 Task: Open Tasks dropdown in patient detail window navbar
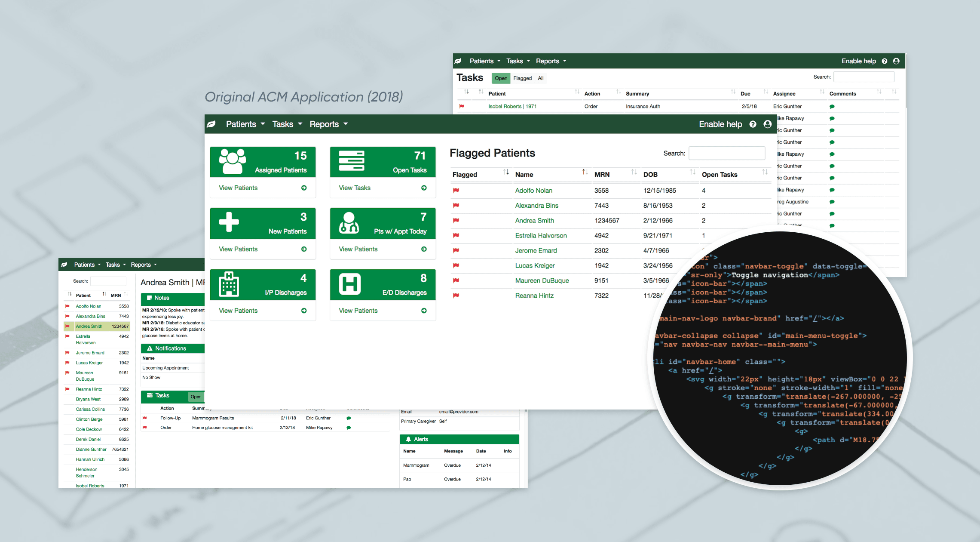tap(116, 265)
